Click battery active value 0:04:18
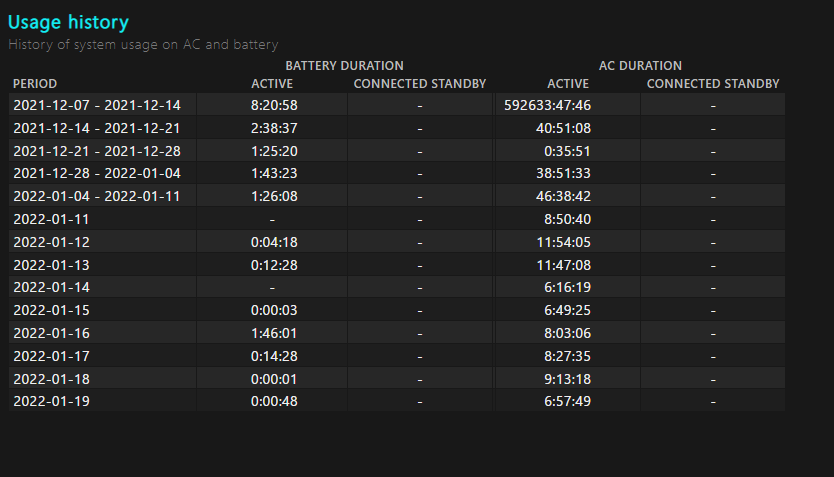This screenshot has height=477, width=834. click(x=274, y=242)
